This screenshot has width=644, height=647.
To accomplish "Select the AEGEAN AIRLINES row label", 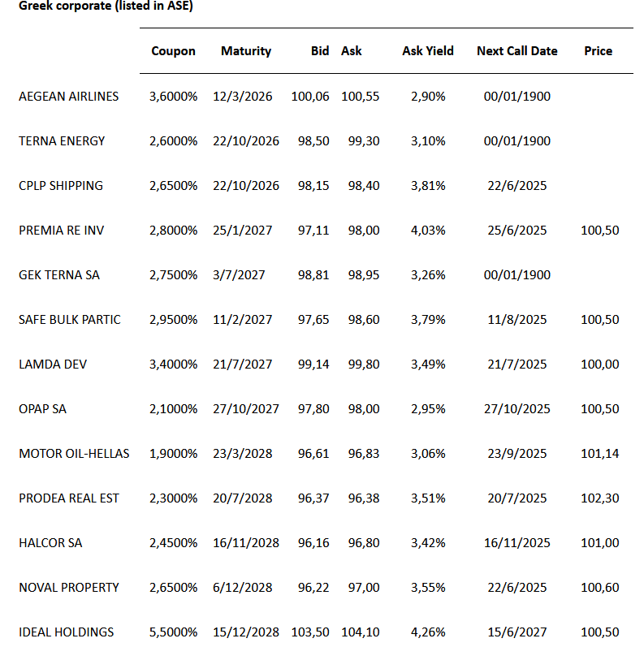I will pos(68,96).
